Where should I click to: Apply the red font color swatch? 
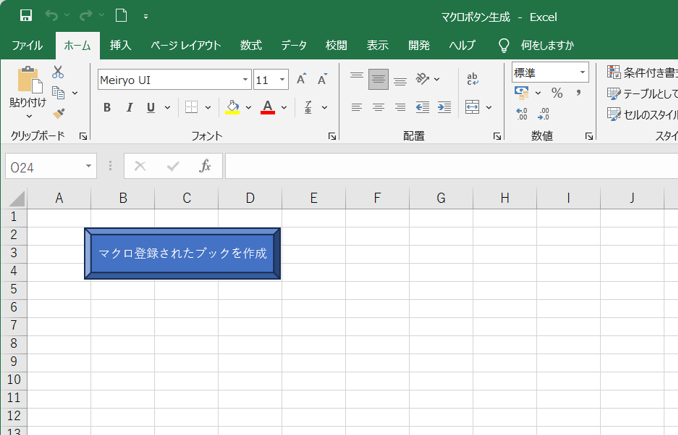(x=267, y=107)
